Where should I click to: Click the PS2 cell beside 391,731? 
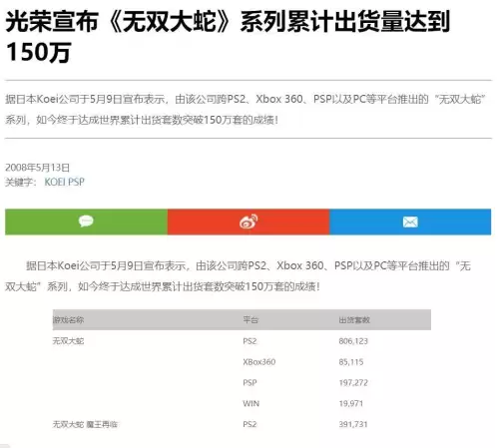[x=249, y=424]
